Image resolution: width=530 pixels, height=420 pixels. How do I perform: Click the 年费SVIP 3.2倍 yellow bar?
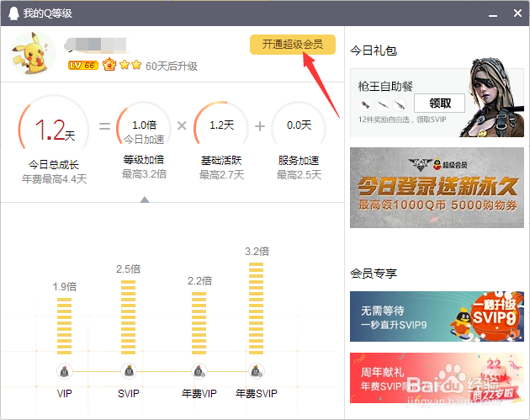click(x=257, y=308)
